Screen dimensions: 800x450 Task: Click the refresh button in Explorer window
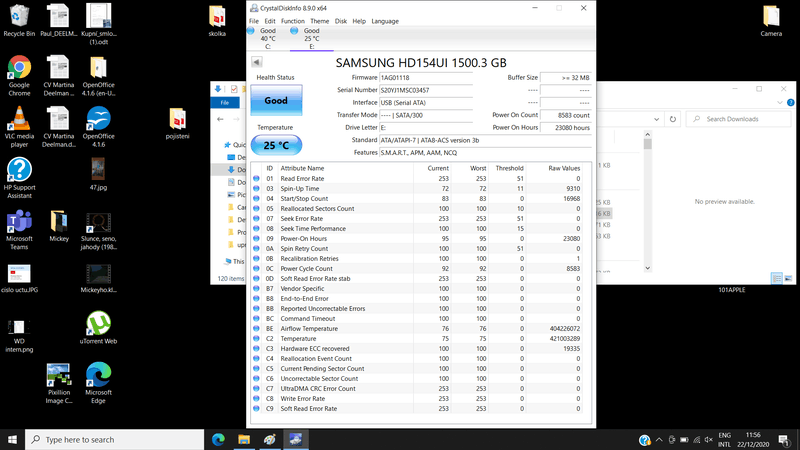tap(673, 119)
